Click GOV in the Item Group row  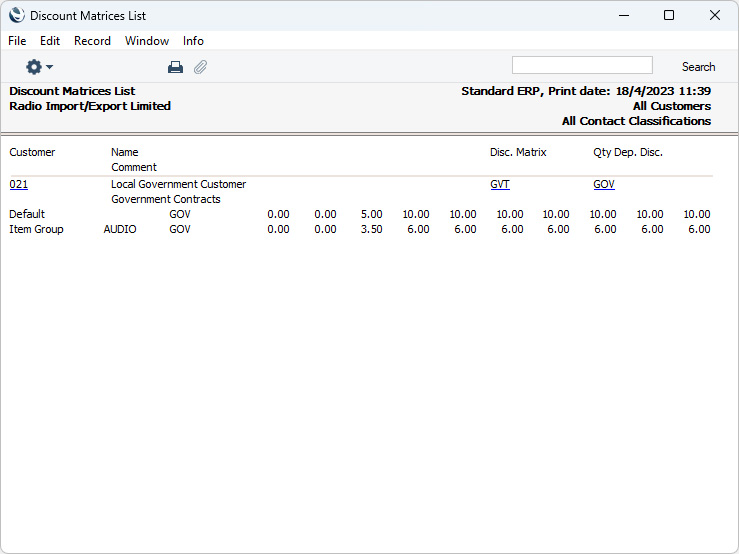tap(180, 230)
